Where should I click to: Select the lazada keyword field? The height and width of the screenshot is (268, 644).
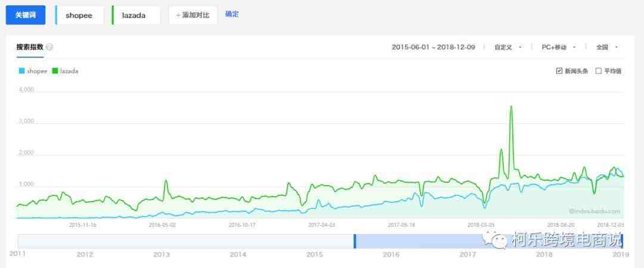click(135, 15)
